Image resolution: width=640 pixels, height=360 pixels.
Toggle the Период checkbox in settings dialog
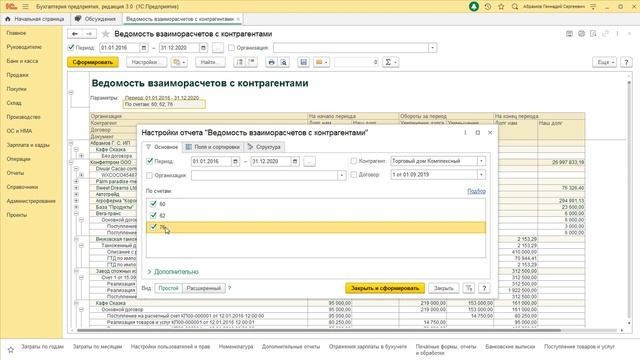(150, 161)
